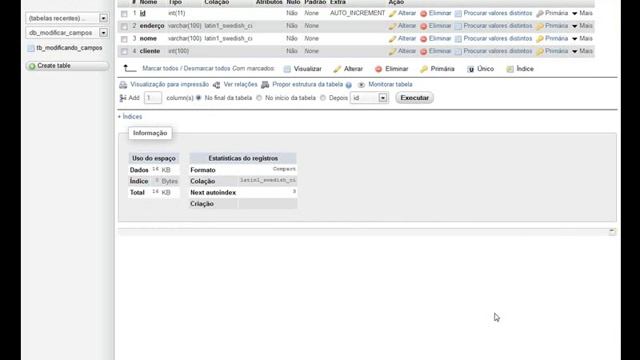The height and width of the screenshot is (360, 640).
Task: Click the Visualizar icon for marked columns
Action: click(x=287, y=69)
